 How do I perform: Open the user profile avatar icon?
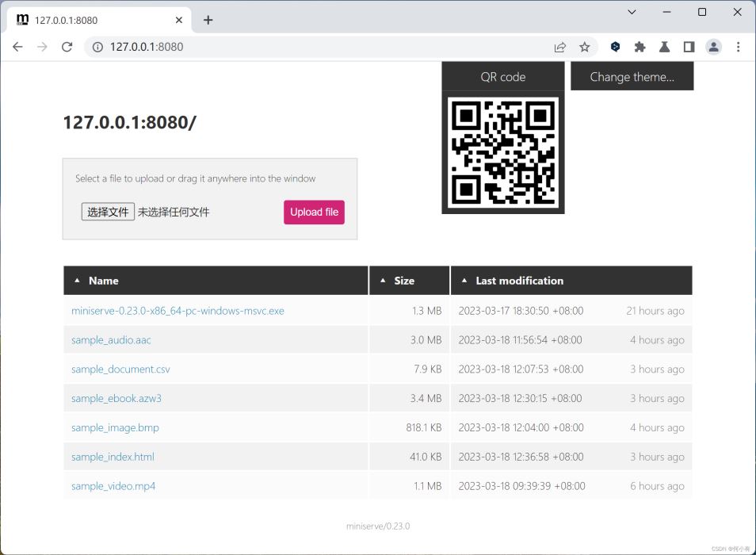713,47
